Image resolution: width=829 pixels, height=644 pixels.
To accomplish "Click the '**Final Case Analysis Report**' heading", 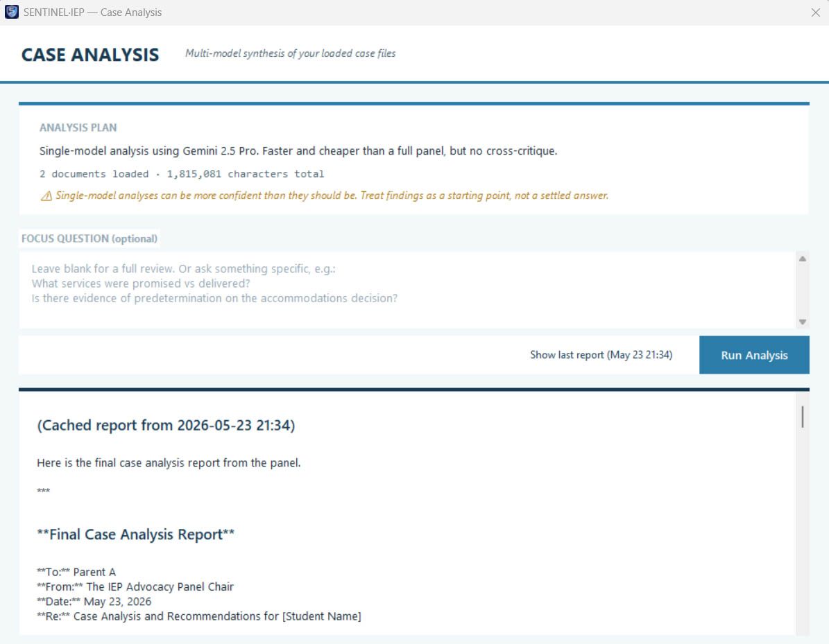I will 135,534.
